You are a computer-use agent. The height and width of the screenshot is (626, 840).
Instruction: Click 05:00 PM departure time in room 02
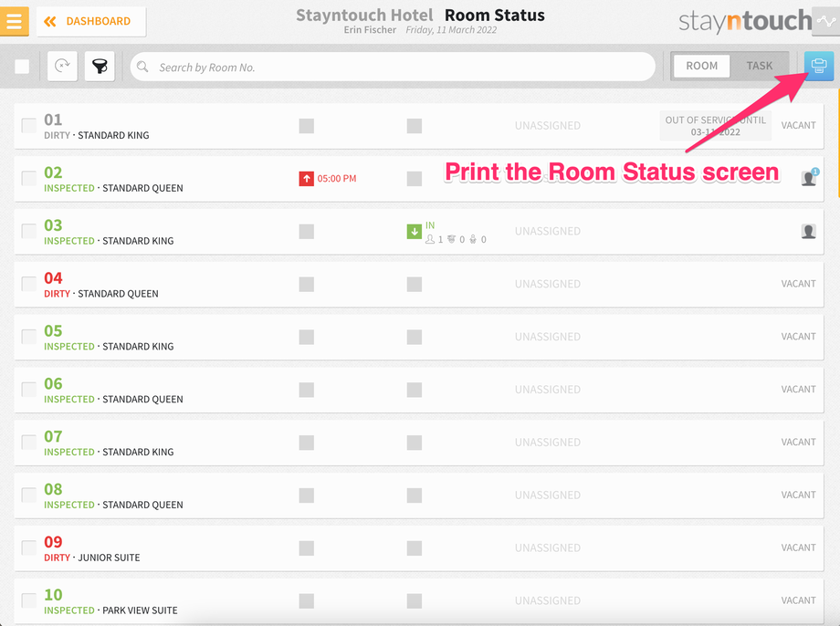click(336, 178)
